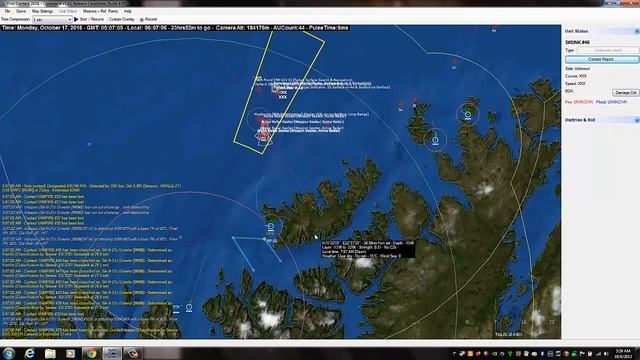Open the Game menu
The height and width of the screenshot is (360, 640).
click(21, 11)
